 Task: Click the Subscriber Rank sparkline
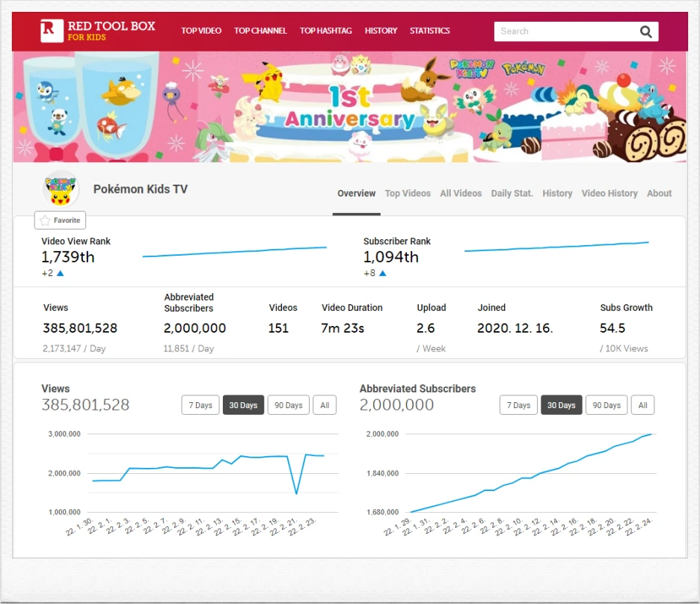(556, 247)
